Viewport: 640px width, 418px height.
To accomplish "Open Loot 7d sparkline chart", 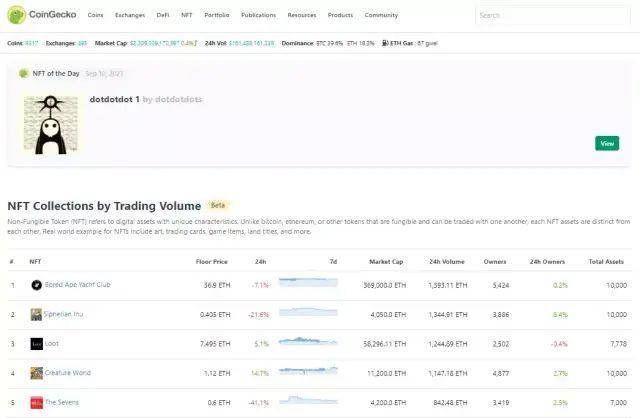I will pyautogui.click(x=308, y=341).
